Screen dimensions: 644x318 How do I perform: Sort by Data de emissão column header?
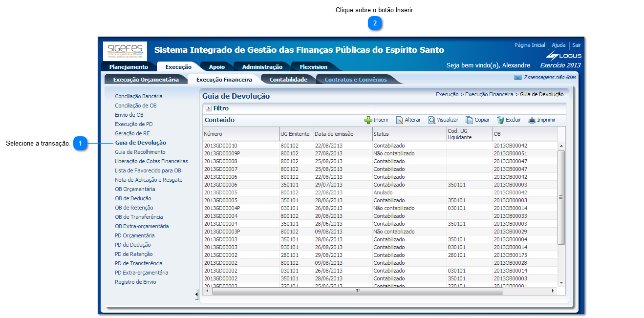tap(334, 134)
